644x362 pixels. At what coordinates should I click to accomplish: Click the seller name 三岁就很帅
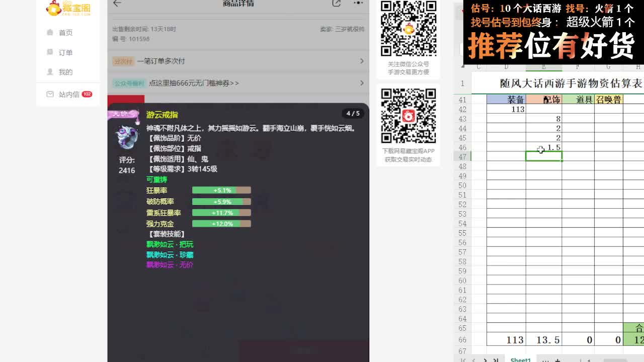[x=351, y=28]
